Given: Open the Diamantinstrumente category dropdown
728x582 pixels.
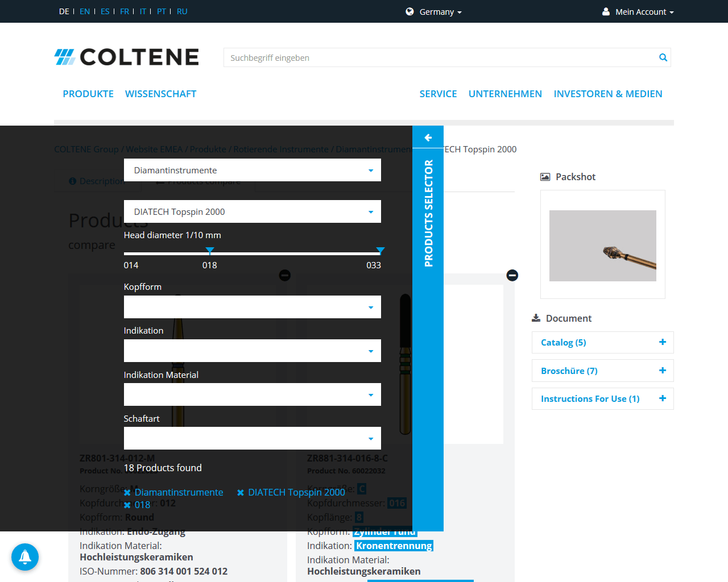Looking at the screenshot, I should [x=253, y=170].
